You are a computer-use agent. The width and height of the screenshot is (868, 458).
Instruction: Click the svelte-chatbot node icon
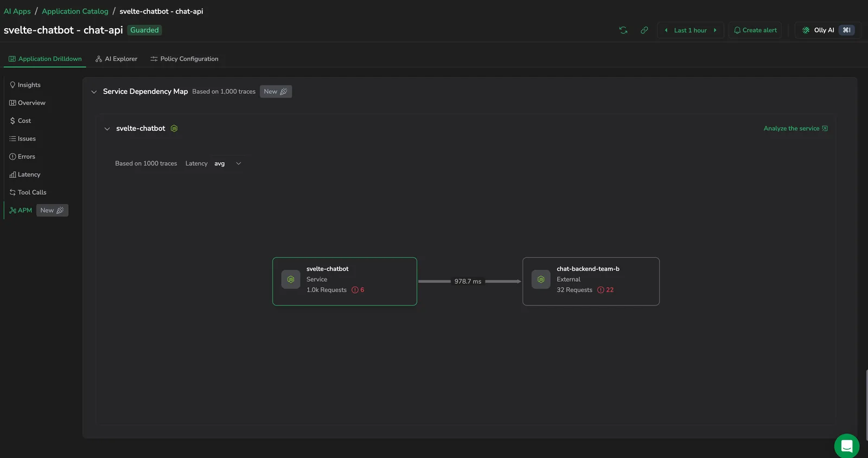click(291, 279)
